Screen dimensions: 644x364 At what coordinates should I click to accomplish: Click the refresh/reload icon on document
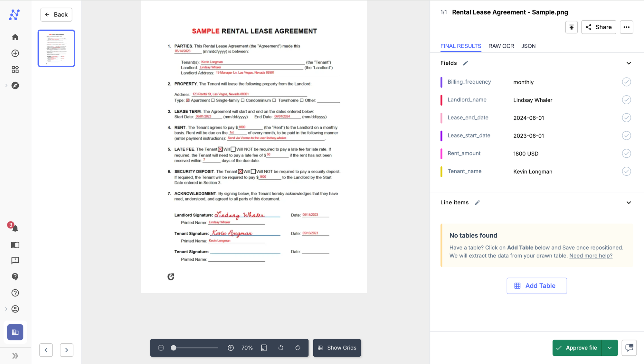[x=171, y=276]
